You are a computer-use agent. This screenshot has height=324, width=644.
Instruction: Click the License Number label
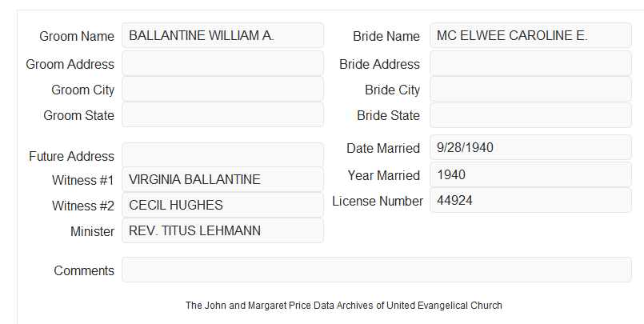pos(378,202)
